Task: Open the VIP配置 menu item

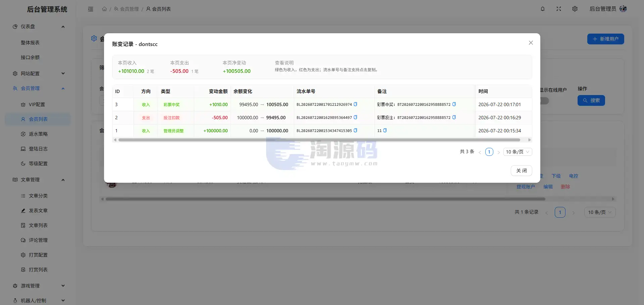Action: [x=38, y=104]
